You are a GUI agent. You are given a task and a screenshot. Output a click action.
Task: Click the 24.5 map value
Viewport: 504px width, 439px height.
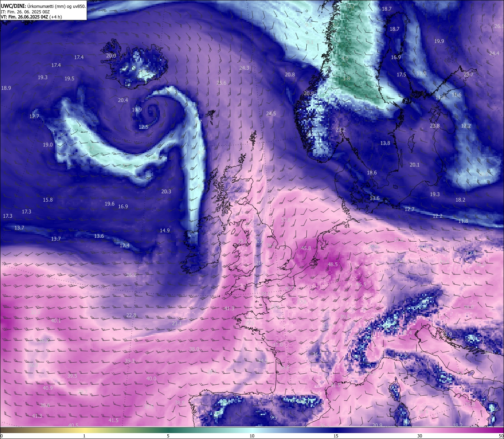click(271, 114)
